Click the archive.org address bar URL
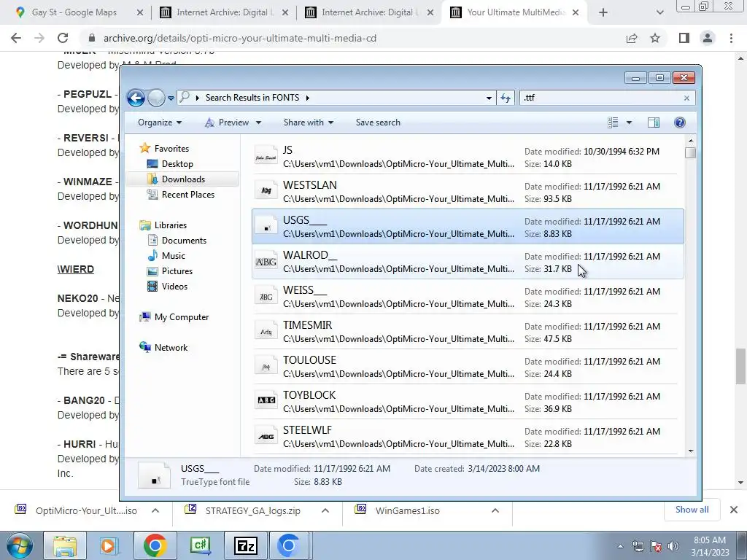The image size is (747, 560). (240, 38)
